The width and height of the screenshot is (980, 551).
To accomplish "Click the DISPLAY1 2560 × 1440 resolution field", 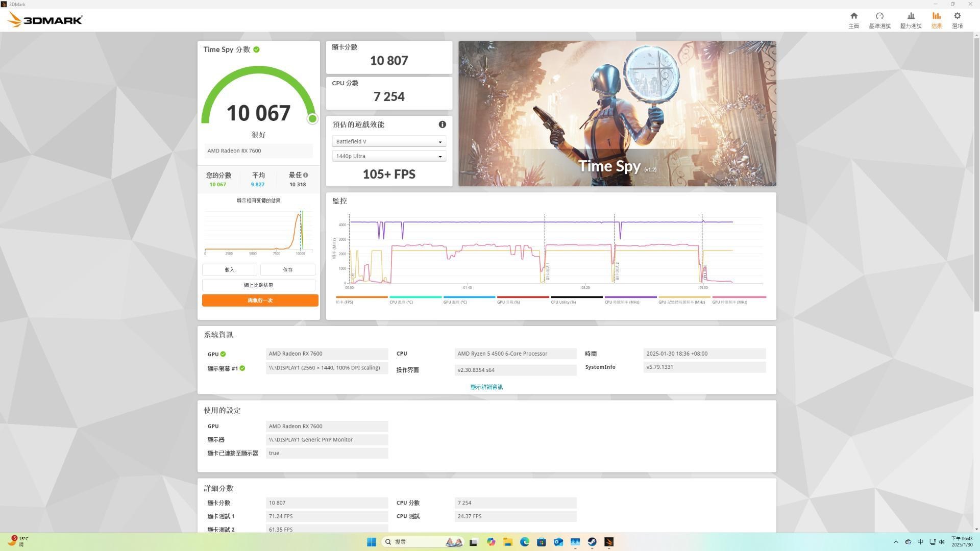I will (x=327, y=368).
